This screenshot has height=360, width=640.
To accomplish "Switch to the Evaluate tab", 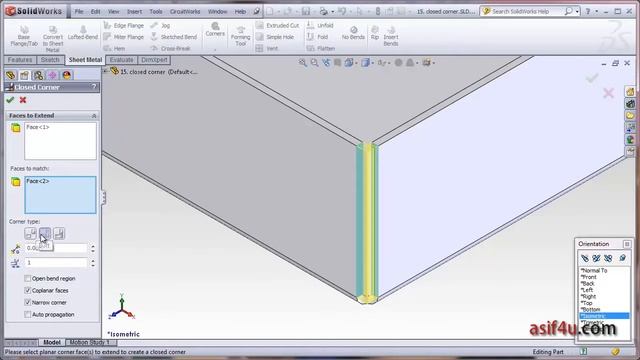I will click(121, 60).
